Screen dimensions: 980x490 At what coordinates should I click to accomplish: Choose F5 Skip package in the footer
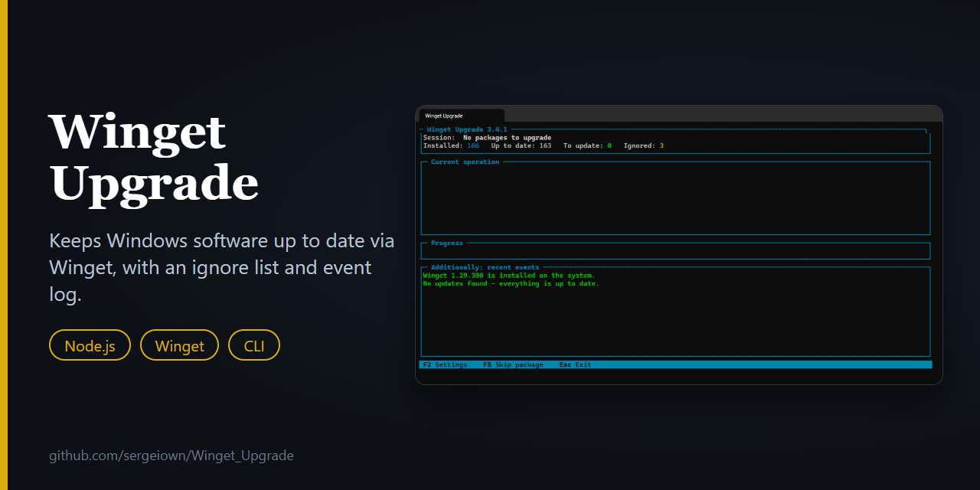[x=513, y=365]
